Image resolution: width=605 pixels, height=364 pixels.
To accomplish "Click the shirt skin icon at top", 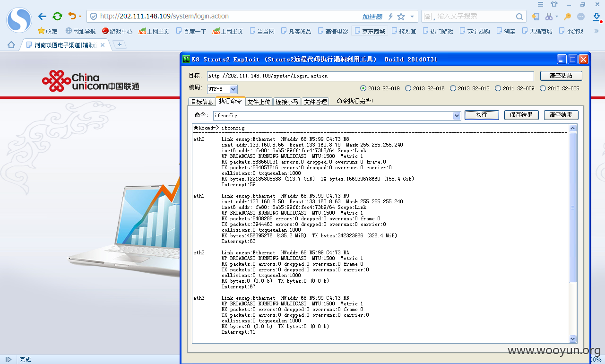I will (554, 4).
